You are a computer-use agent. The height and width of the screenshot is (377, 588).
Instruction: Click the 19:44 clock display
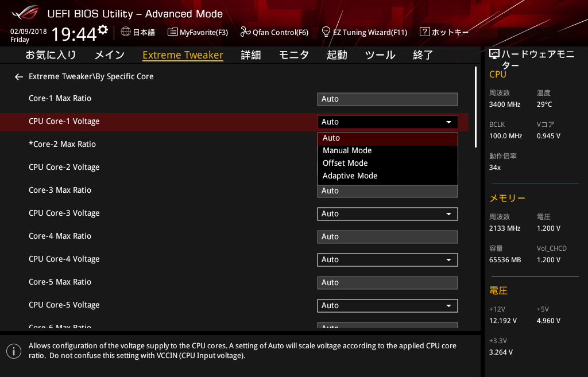(x=74, y=34)
